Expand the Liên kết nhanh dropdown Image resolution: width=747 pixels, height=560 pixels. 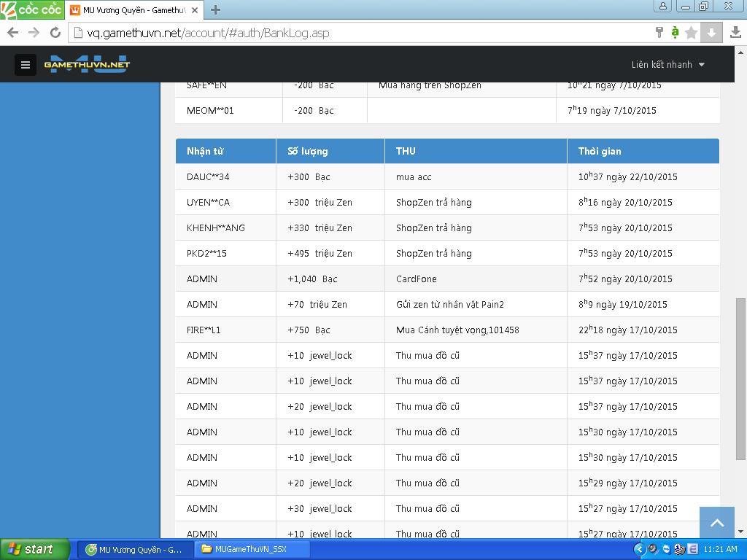pos(667,64)
